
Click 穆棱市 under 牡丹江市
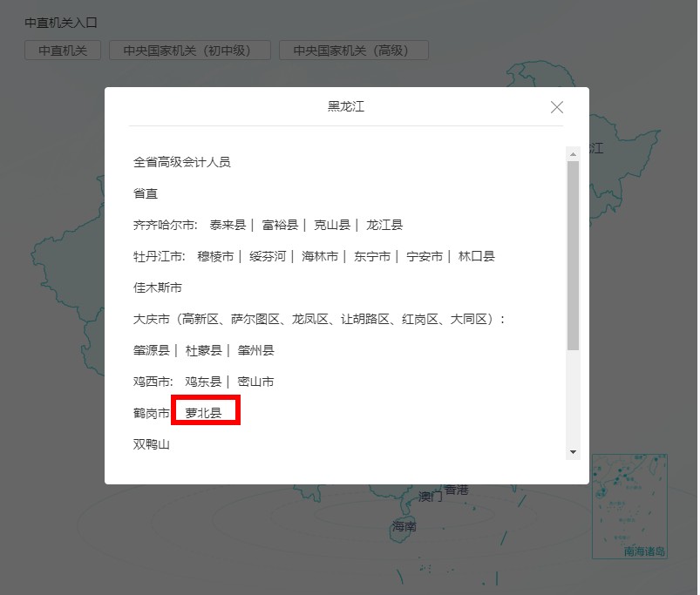216,255
